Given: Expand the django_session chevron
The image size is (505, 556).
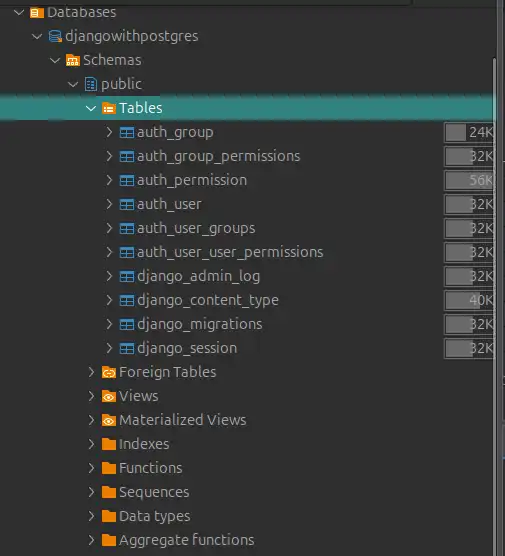Looking at the screenshot, I should (109, 348).
